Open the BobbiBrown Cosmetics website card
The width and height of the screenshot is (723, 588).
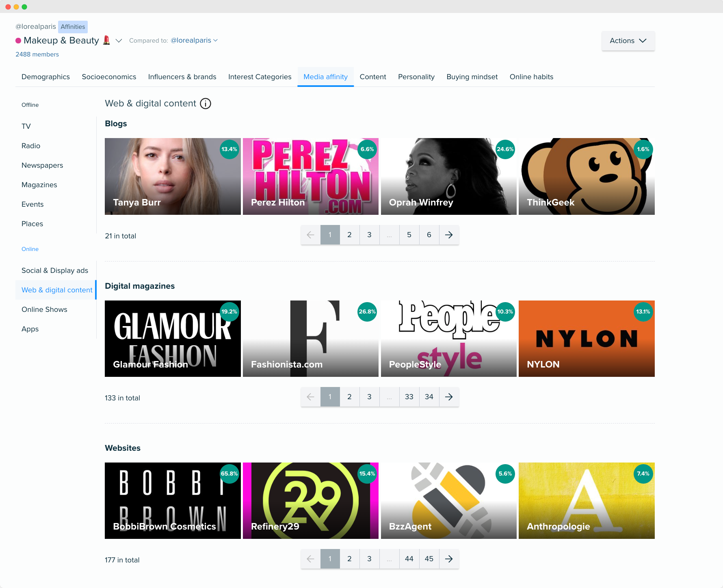point(173,501)
